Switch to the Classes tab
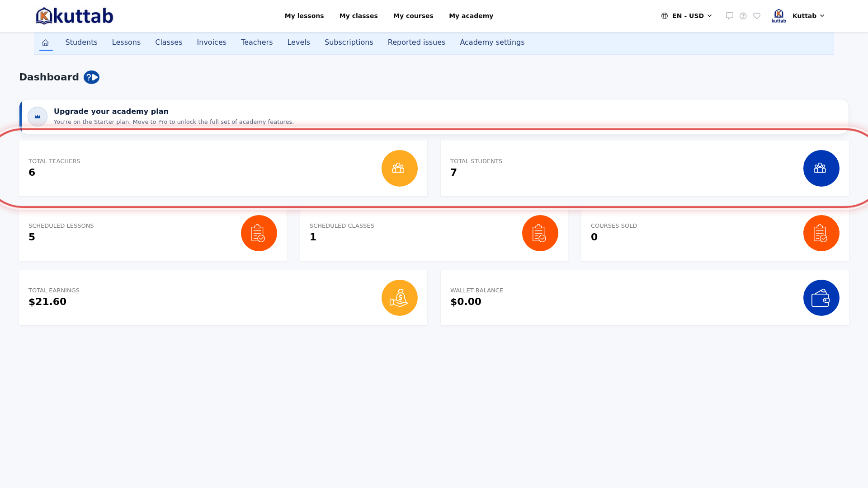The image size is (868, 488). (169, 42)
